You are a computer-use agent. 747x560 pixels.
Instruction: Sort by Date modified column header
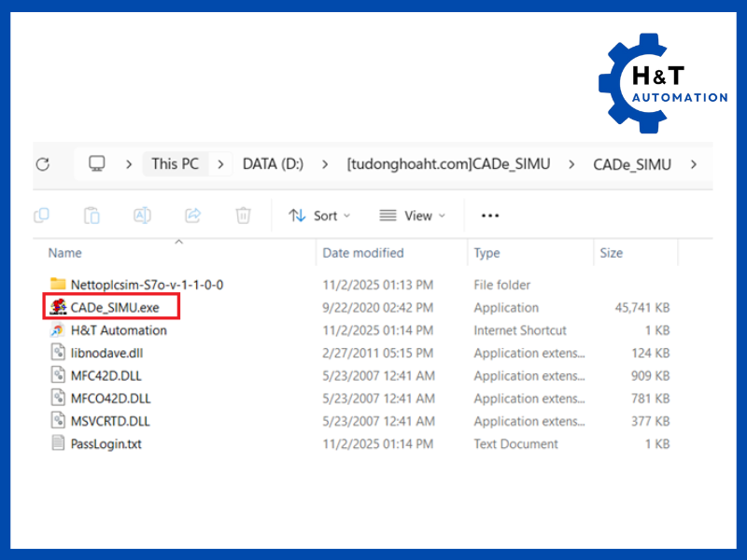pos(363,253)
